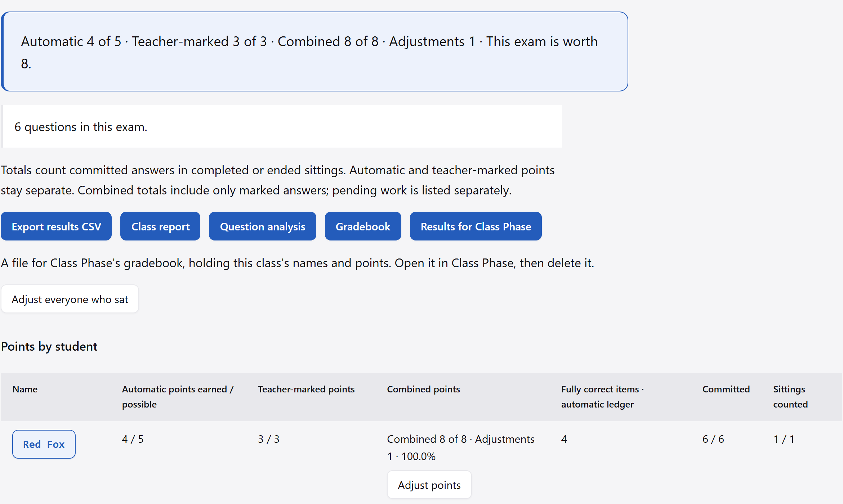The width and height of the screenshot is (843, 504).
Task: Click Adjust points for Red Fox
Action: pyautogui.click(x=429, y=485)
